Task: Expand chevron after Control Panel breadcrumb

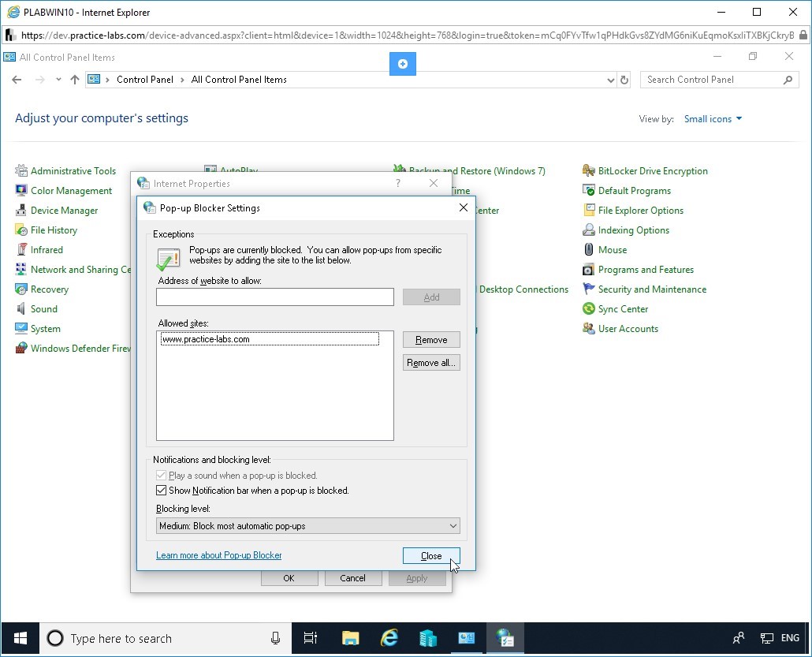Action: click(x=182, y=80)
